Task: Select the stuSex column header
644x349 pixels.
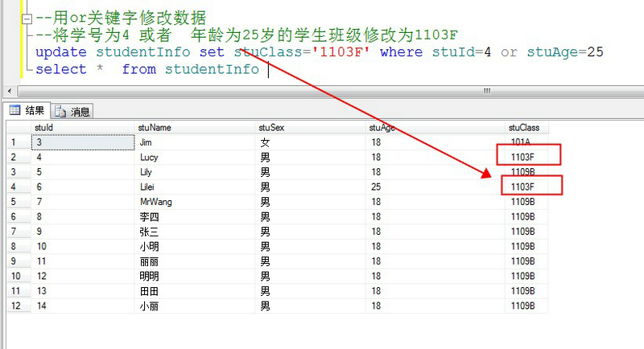Action: coord(310,128)
